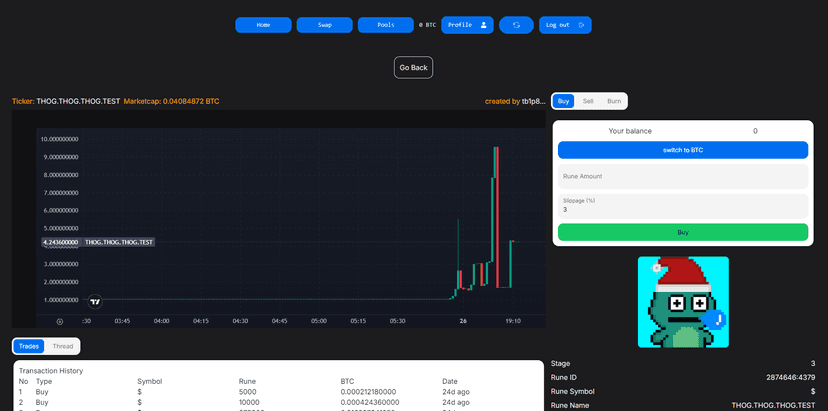This screenshot has width=828, height=411.
Task: Click the green Buy button
Action: pyautogui.click(x=683, y=232)
